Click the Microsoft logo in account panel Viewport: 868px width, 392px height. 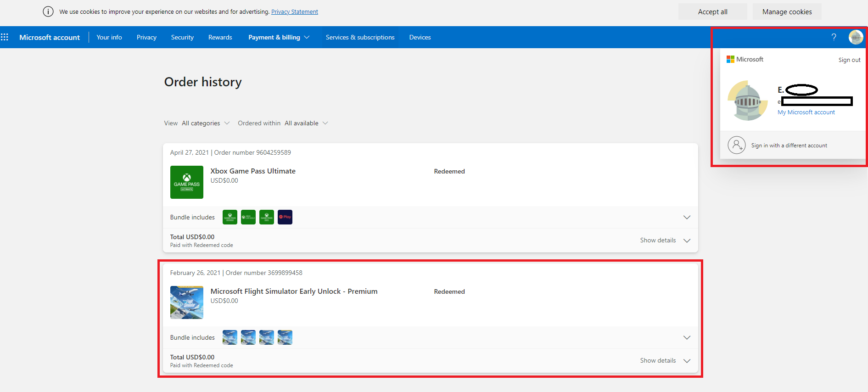(x=745, y=59)
